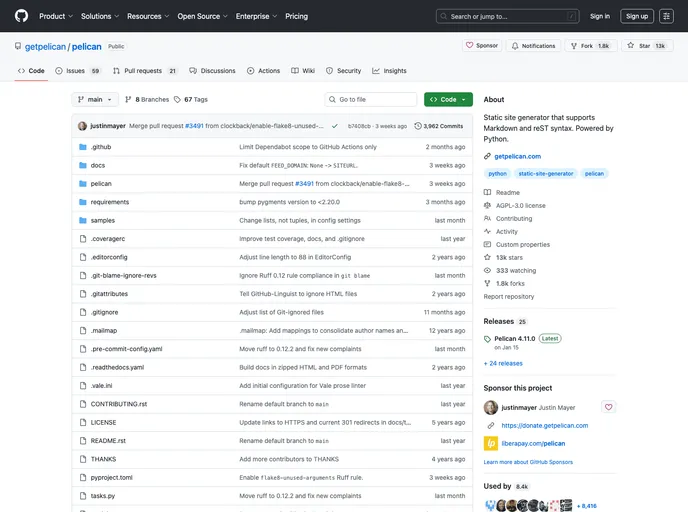This screenshot has height=512, width=688.
Task: Open pull request #3491 in latest commit message
Action: [x=194, y=126]
